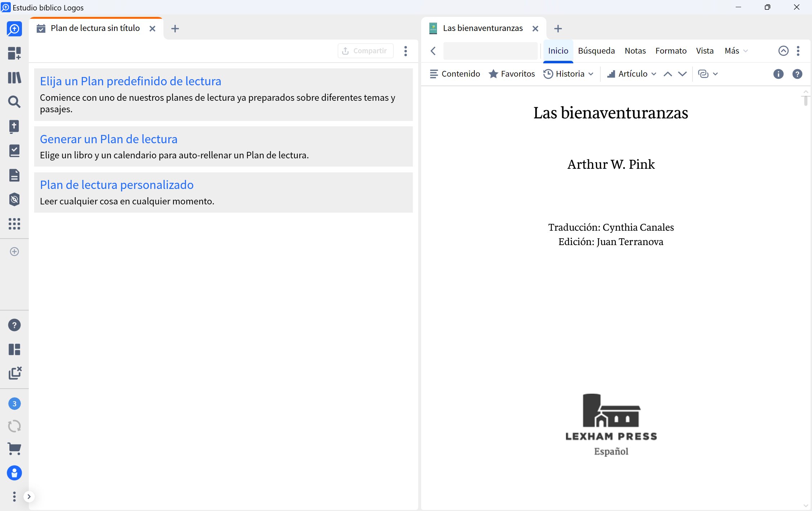
Task: Open the store shopping cart icon
Action: [14, 449]
